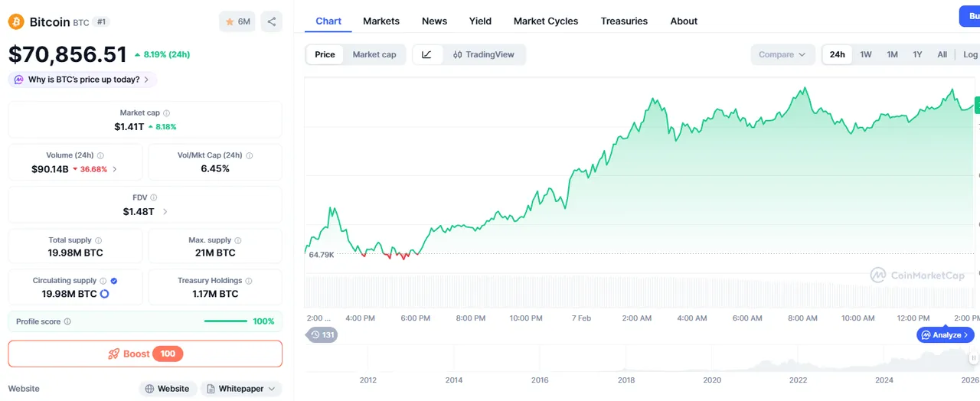Open Treasury Holdings info icon
The width and height of the screenshot is (980, 401).
249,281
